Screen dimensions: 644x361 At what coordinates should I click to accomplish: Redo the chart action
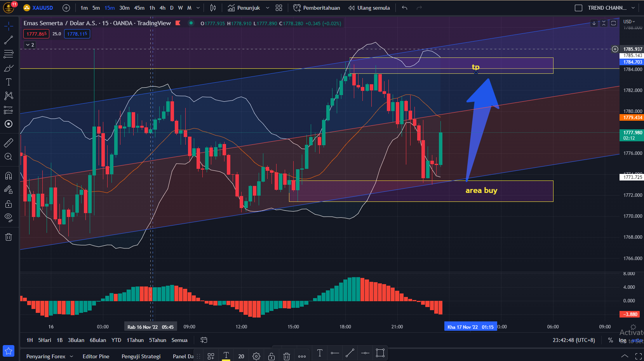click(x=419, y=8)
